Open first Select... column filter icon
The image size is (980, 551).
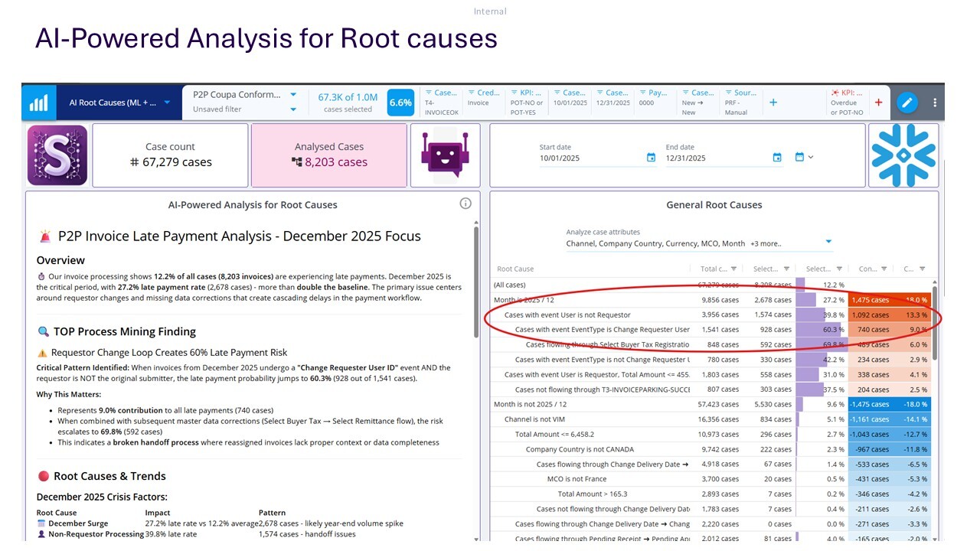tap(786, 269)
